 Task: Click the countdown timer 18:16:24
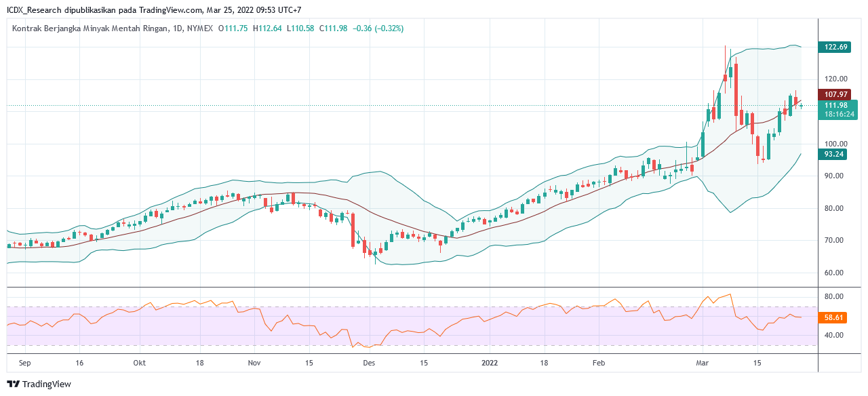click(838, 115)
